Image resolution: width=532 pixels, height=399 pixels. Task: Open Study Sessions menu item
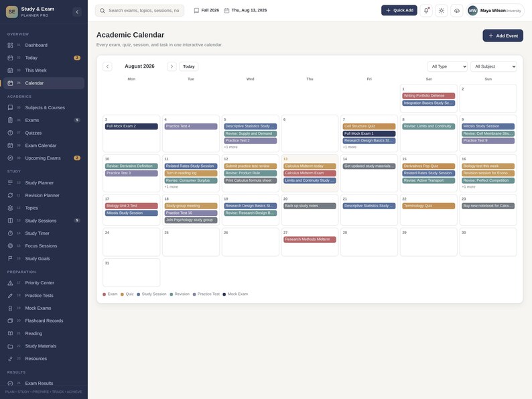click(x=44, y=221)
